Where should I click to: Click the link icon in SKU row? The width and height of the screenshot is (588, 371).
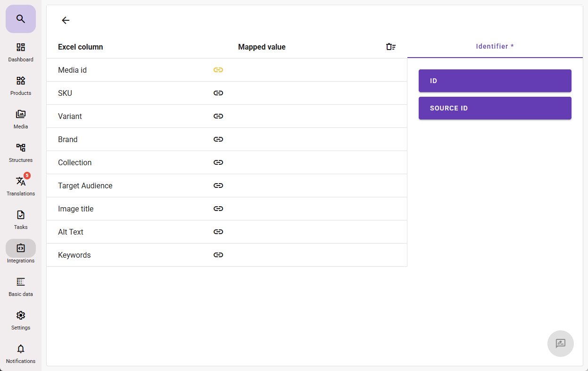coord(218,93)
